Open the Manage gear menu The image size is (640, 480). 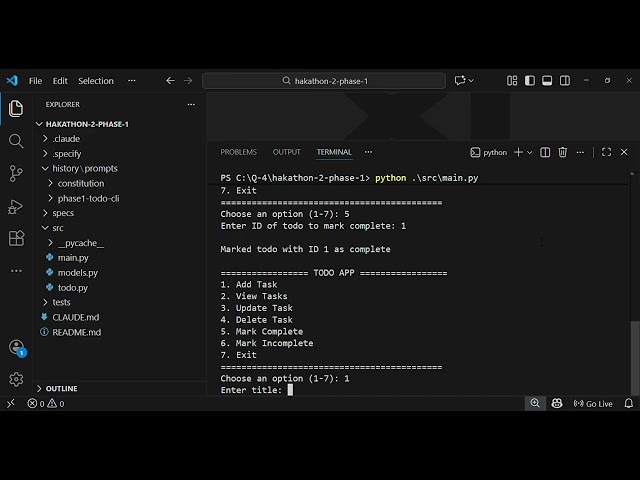pos(16,379)
